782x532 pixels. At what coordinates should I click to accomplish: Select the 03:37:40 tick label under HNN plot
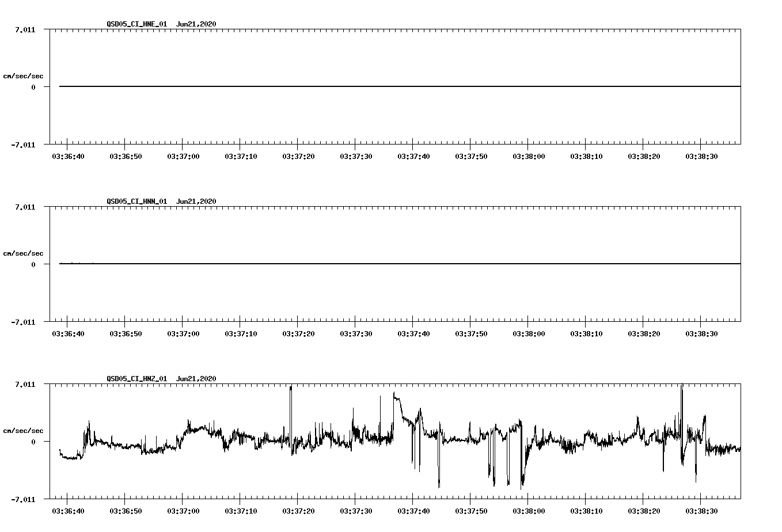coord(413,333)
